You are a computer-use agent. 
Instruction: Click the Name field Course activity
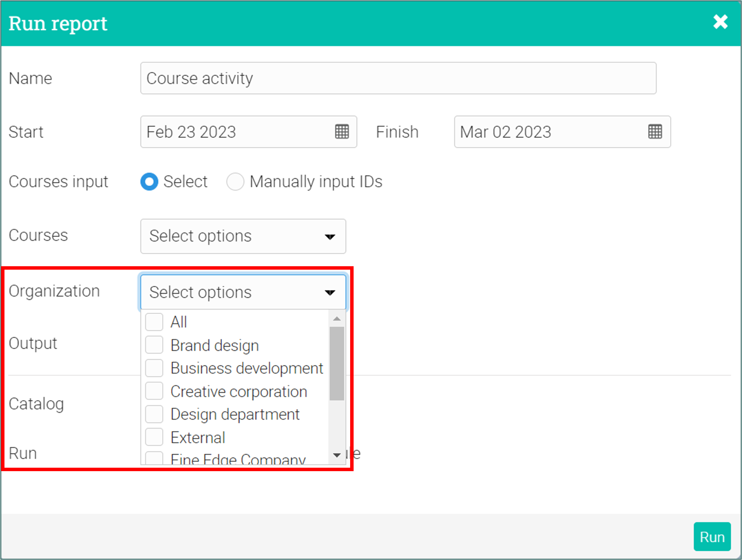(x=398, y=78)
